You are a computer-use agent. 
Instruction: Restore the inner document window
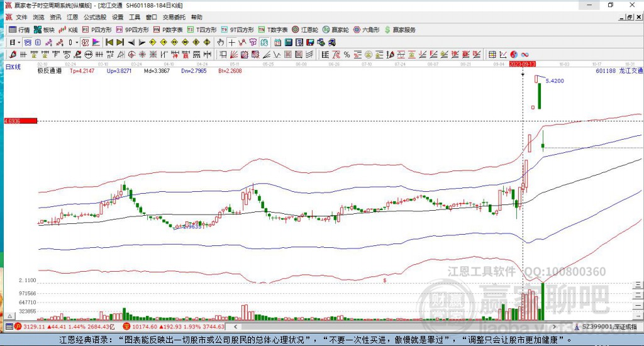(x=630, y=17)
